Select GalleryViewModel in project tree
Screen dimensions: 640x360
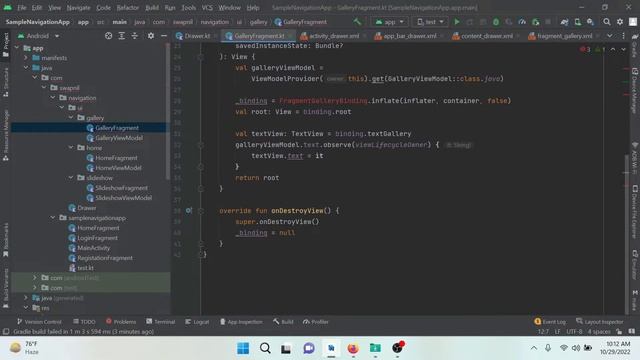(119, 138)
